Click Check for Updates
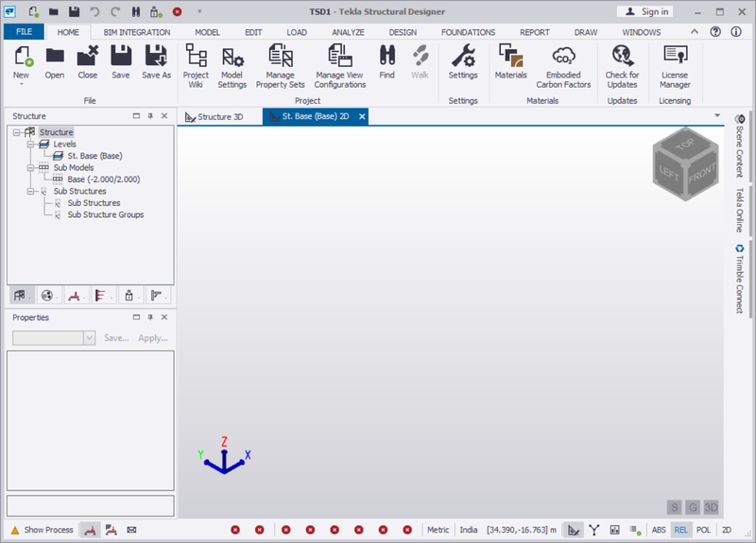The image size is (756, 543). click(x=622, y=66)
